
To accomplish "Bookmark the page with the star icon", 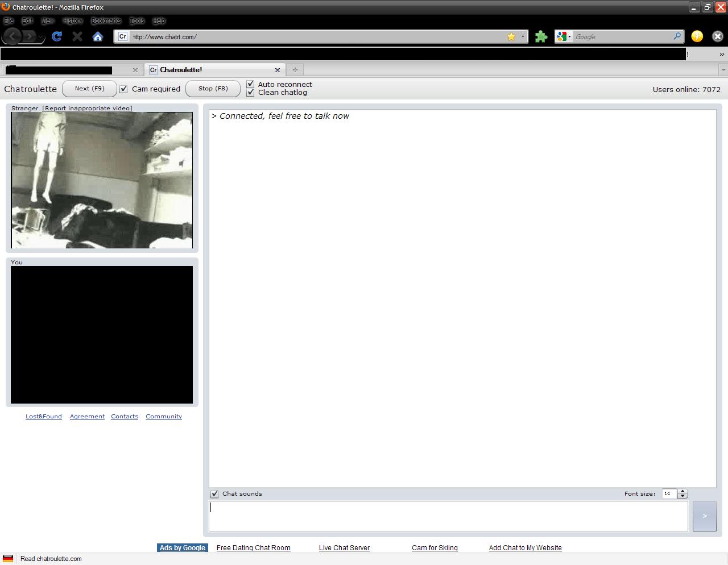I will click(511, 36).
